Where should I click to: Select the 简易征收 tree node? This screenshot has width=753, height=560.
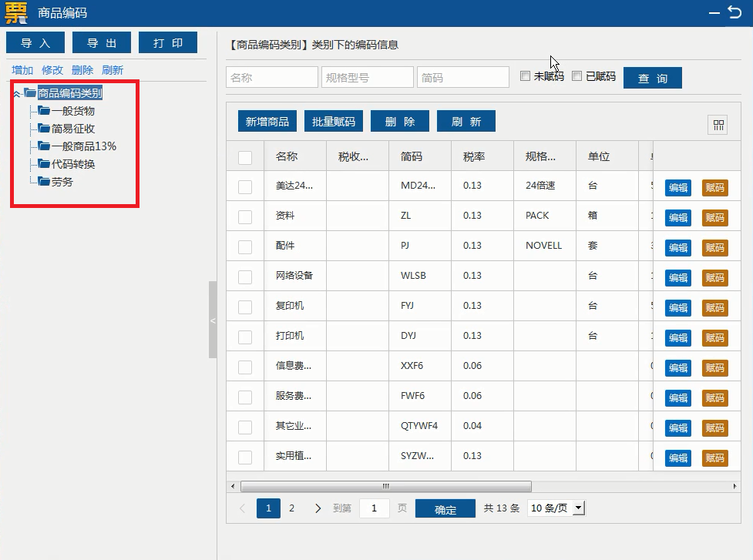[x=73, y=129]
